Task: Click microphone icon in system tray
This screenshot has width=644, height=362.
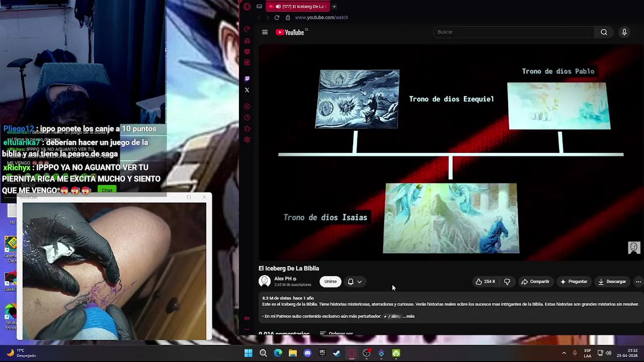Action: point(575,353)
